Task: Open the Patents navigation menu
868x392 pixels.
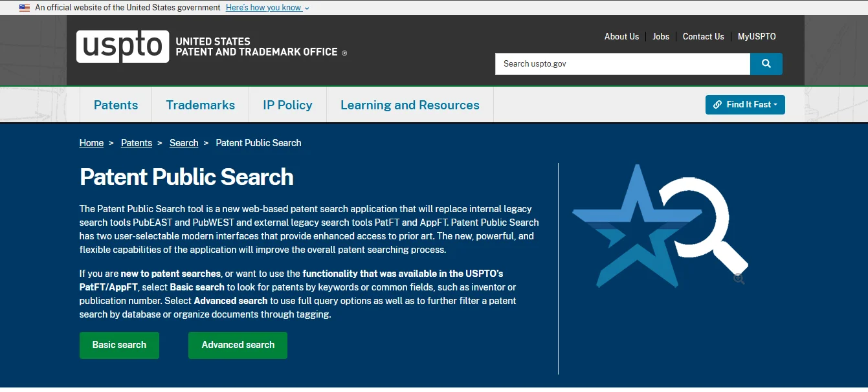Action: click(x=116, y=105)
